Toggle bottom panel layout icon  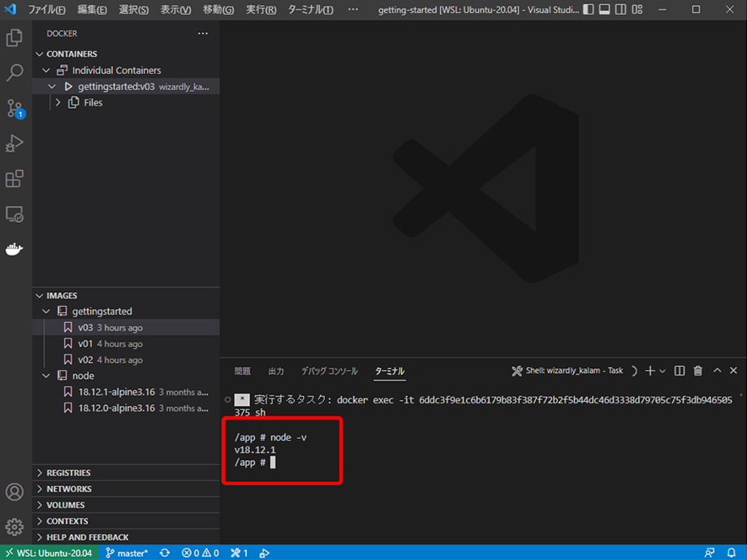click(605, 10)
